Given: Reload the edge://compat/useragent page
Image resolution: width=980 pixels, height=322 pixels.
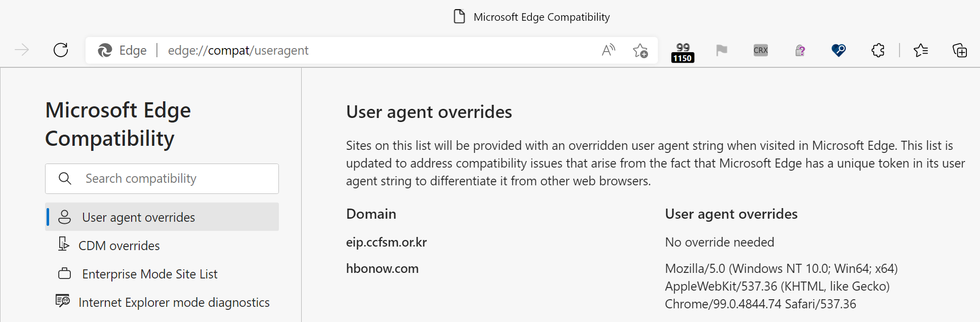Looking at the screenshot, I should pyautogui.click(x=61, y=50).
